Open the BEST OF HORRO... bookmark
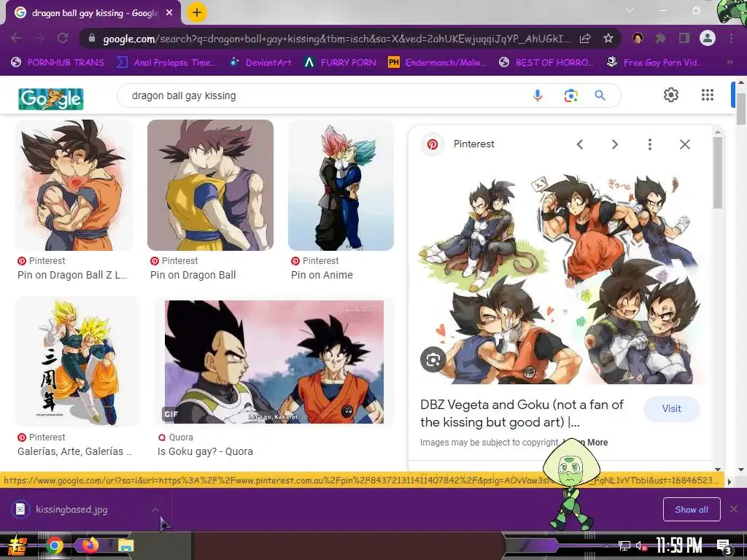Viewport: 747px width, 560px height. (546, 63)
